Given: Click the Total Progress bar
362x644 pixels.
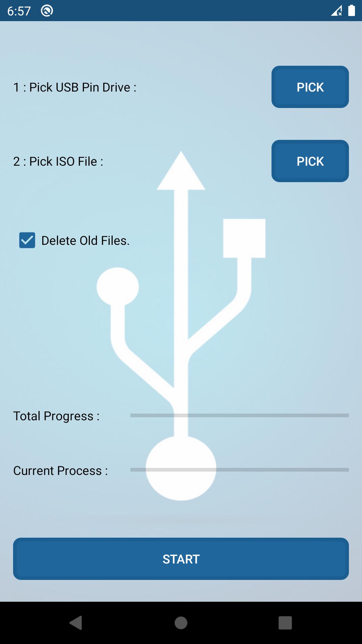Looking at the screenshot, I should coord(240,416).
